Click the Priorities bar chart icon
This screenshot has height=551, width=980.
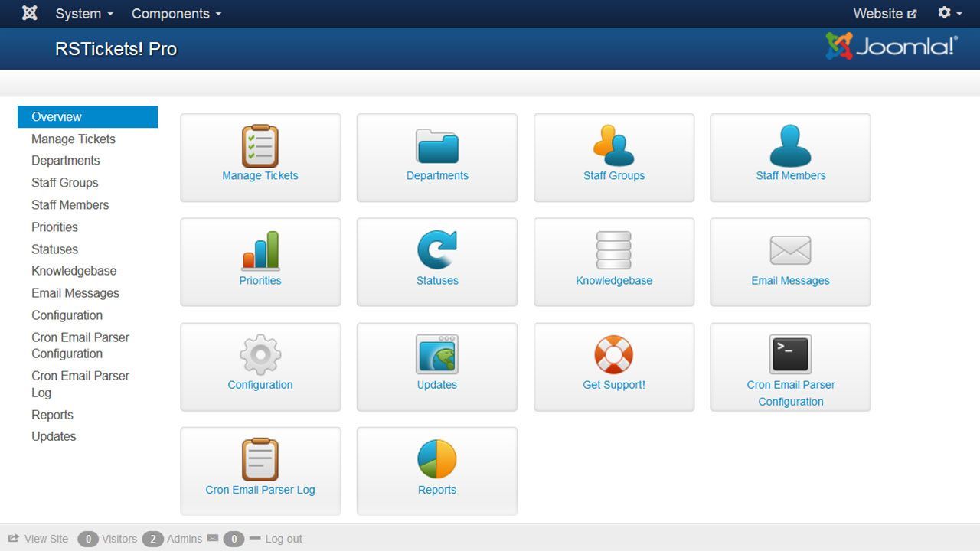click(260, 250)
